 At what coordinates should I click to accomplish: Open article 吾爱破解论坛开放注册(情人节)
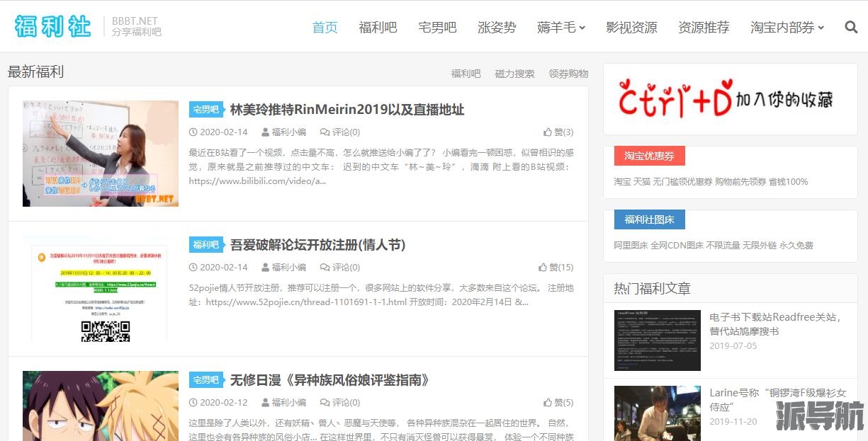click(x=318, y=245)
